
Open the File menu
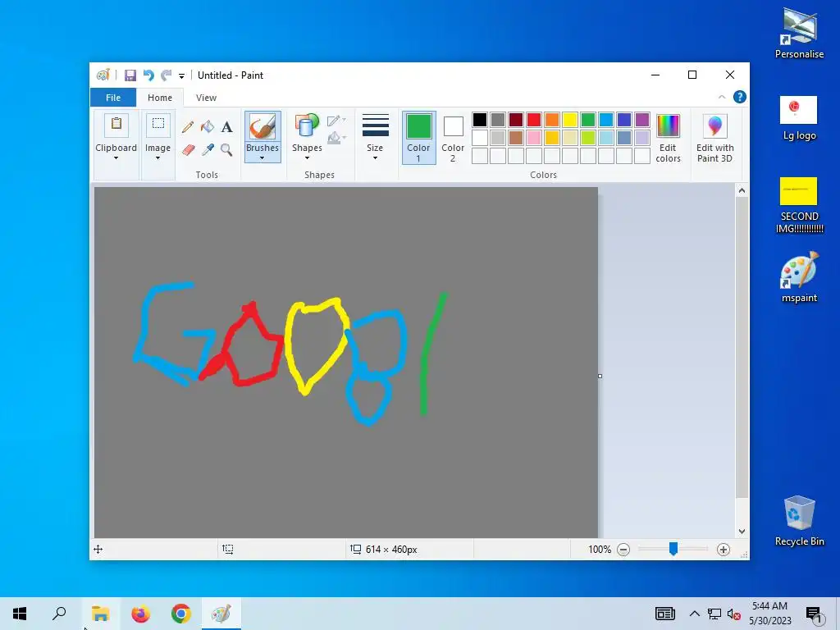113,98
